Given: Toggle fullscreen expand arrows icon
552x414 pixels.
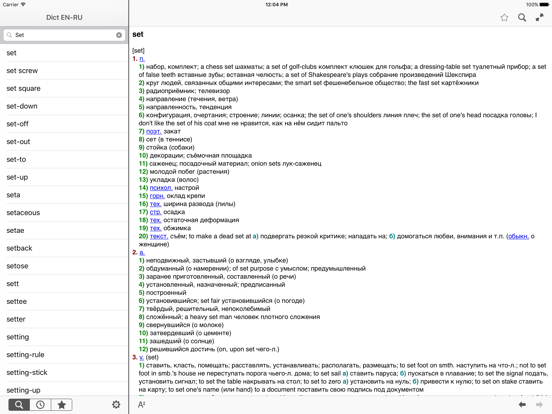Looking at the screenshot, I should point(539,18).
